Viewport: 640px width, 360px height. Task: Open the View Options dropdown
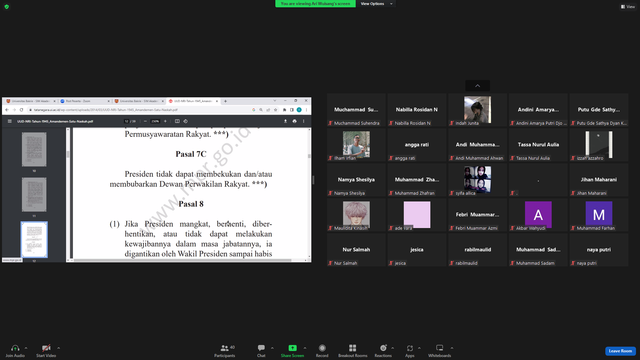click(x=376, y=4)
